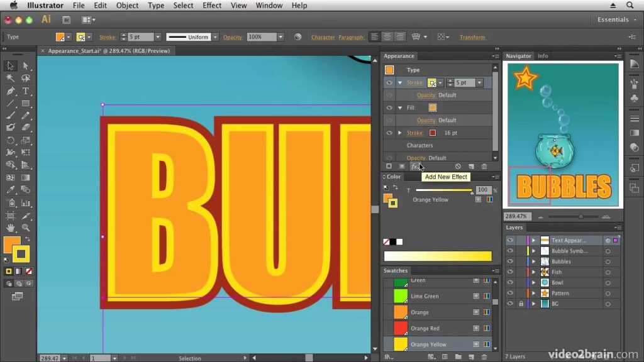Hide the 5 pt Stroke appearance attribute
Viewport: 644px width, 362px height.
click(389, 82)
